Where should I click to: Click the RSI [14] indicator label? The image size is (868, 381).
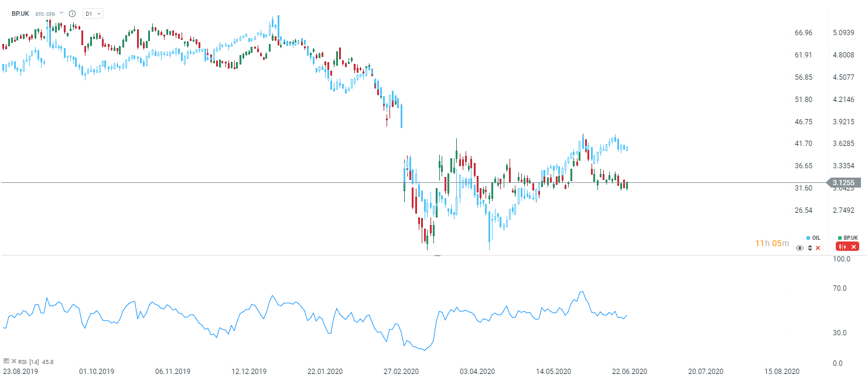28,362
